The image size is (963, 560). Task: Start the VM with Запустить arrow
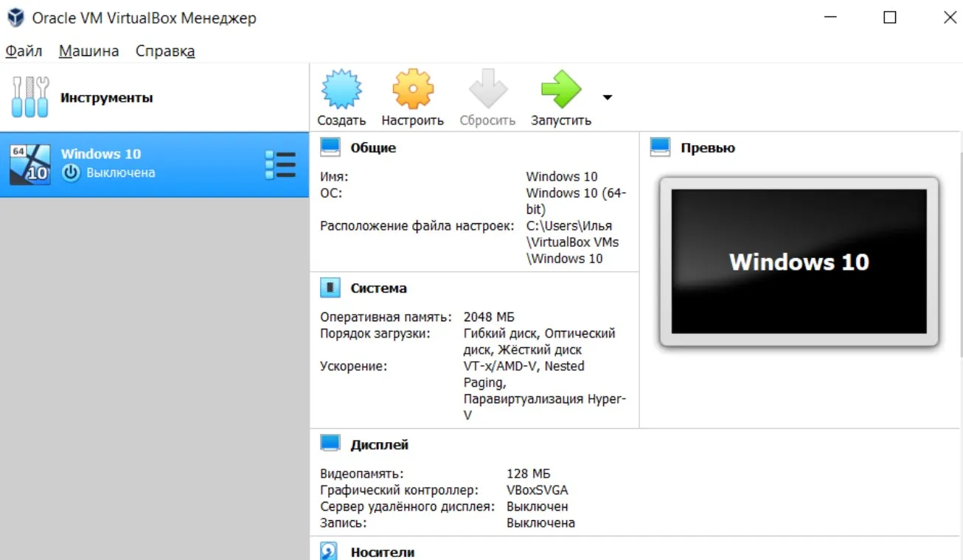point(561,90)
